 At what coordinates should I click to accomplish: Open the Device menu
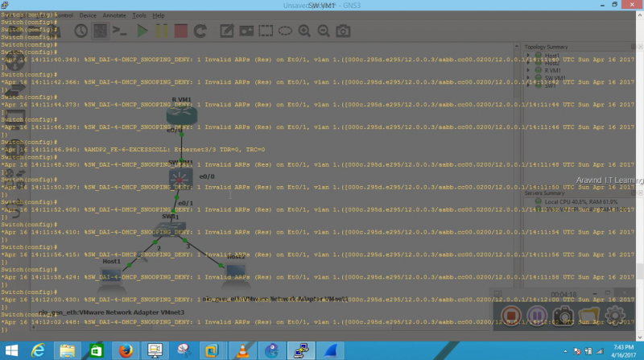pos(88,15)
